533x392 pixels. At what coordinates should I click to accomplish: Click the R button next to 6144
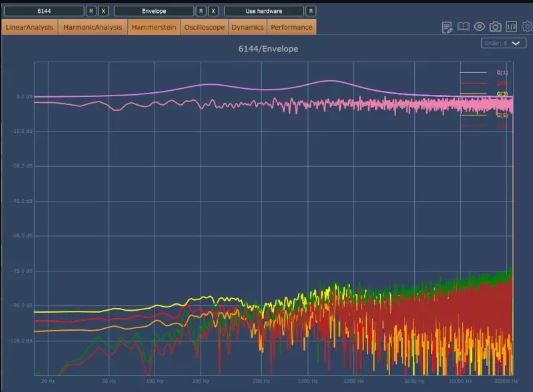coord(91,11)
